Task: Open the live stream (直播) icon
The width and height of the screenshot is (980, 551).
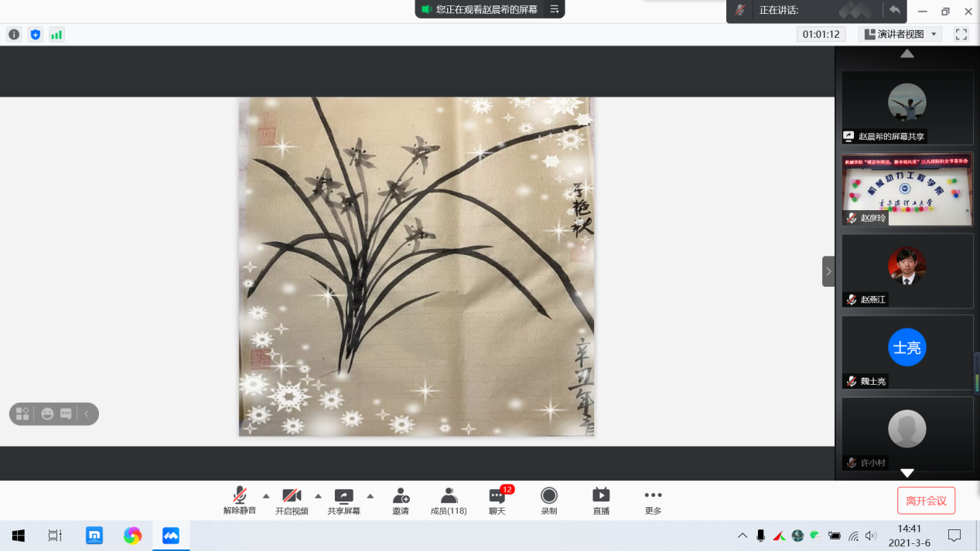Action: pos(601,500)
